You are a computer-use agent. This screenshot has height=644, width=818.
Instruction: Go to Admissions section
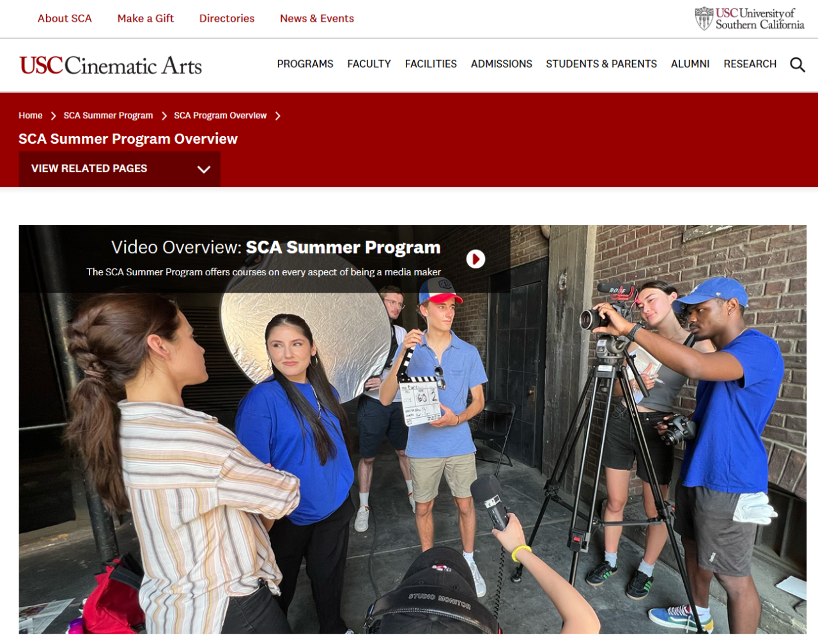[501, 64]
